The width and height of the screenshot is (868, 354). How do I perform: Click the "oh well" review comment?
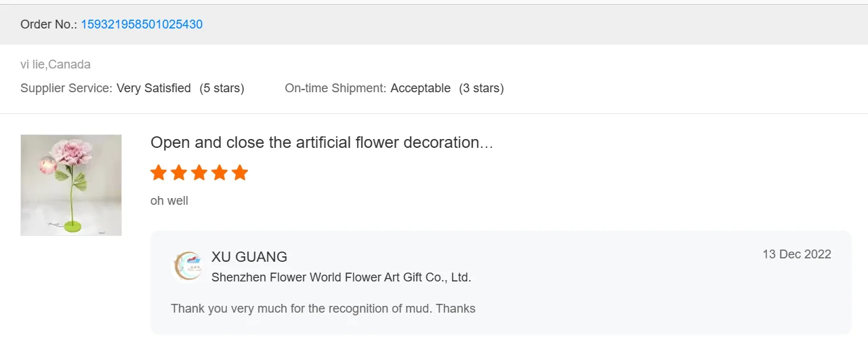point(169,201)
